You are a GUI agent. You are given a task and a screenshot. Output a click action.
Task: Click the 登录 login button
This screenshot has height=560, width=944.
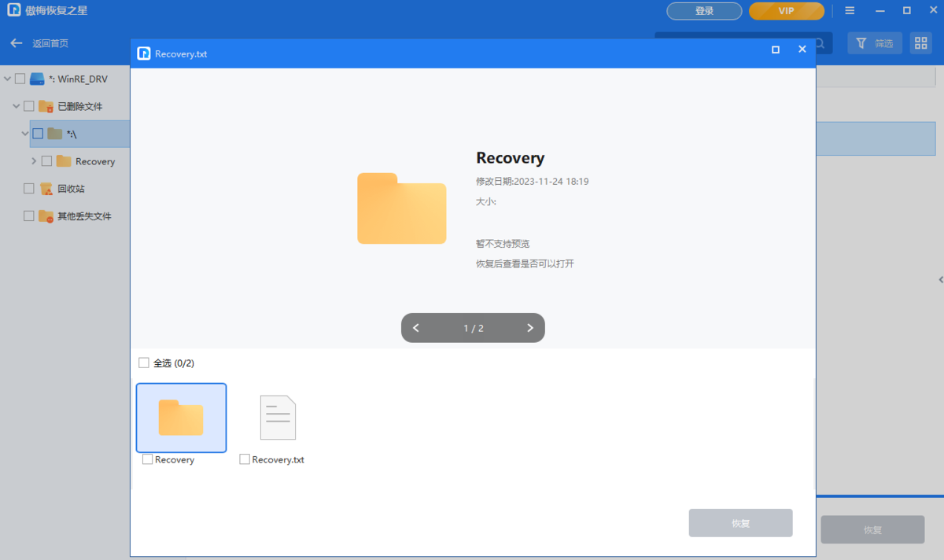click(x=704, y=10)
